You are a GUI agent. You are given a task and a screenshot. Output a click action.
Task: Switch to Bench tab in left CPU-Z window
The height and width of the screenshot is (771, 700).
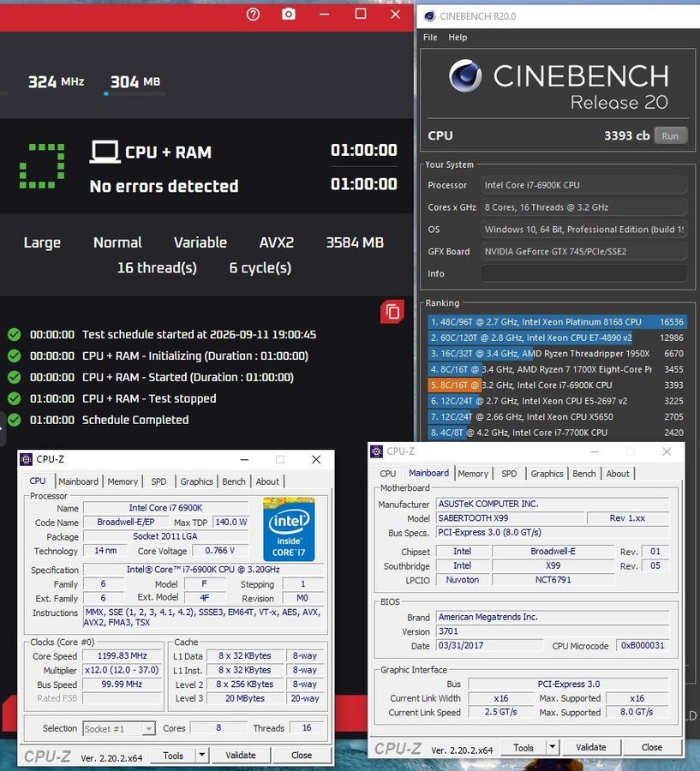[234, 481]
